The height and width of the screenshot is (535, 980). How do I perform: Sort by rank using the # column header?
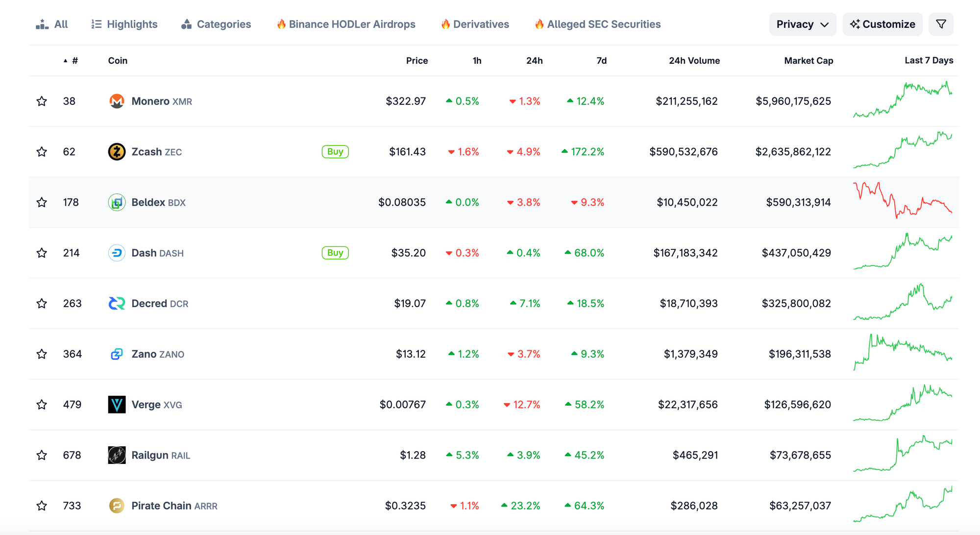[x=74, y=61]
